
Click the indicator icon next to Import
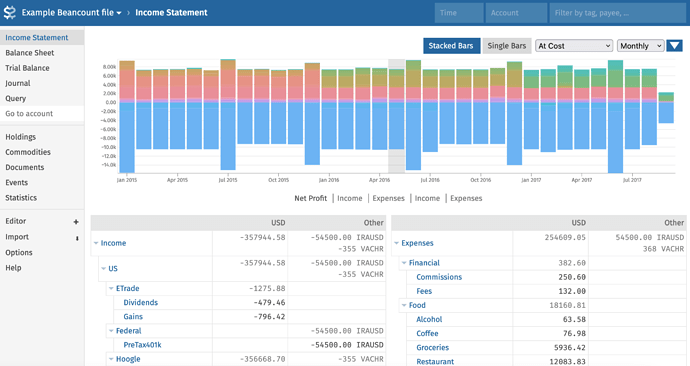77,238
